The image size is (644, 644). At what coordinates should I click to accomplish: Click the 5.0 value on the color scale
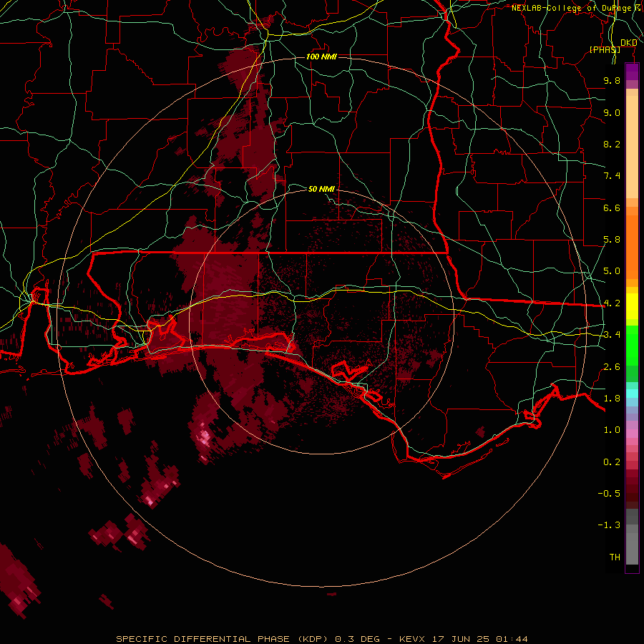pos(612,271)
